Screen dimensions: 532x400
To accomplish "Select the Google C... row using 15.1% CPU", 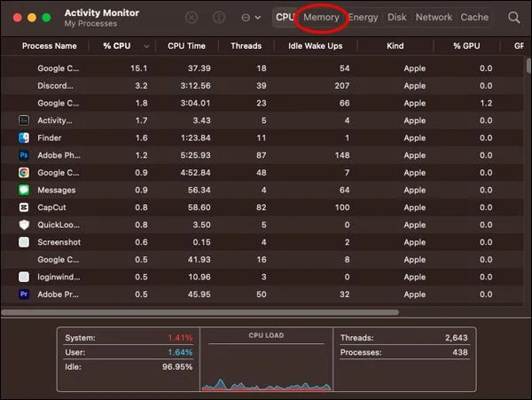I will click(263, 68).
